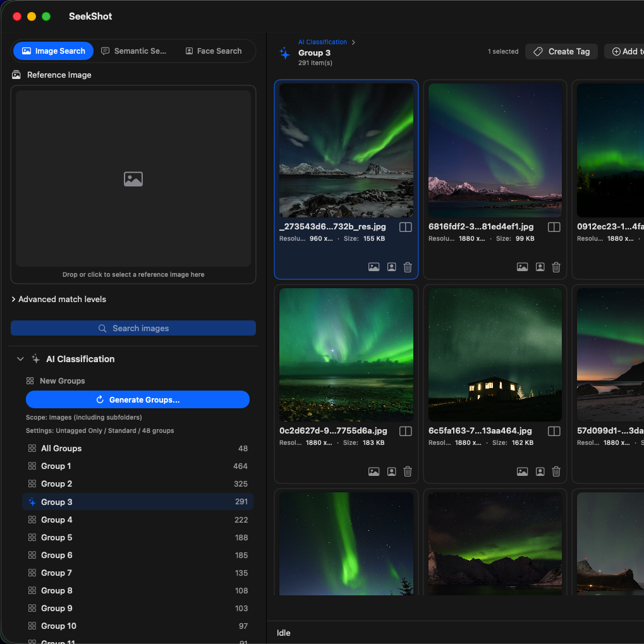Select Group 9 in the sidebar
The image size is (644, 644).
[x=138, y=608]
